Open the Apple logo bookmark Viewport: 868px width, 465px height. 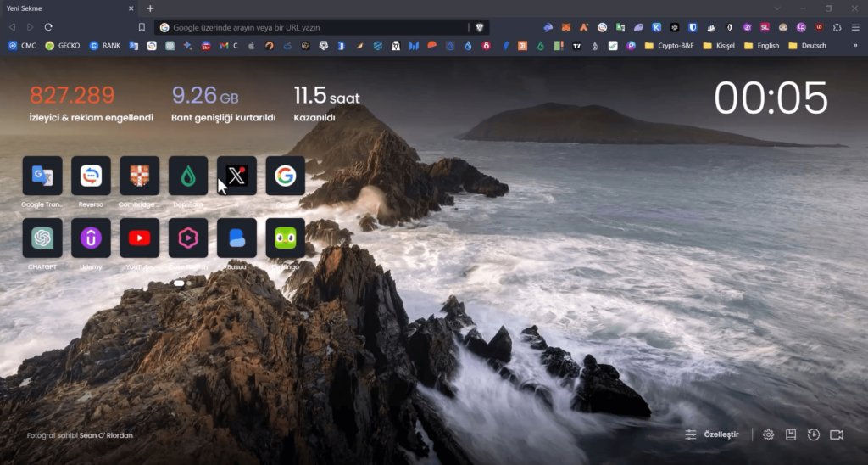251,46
